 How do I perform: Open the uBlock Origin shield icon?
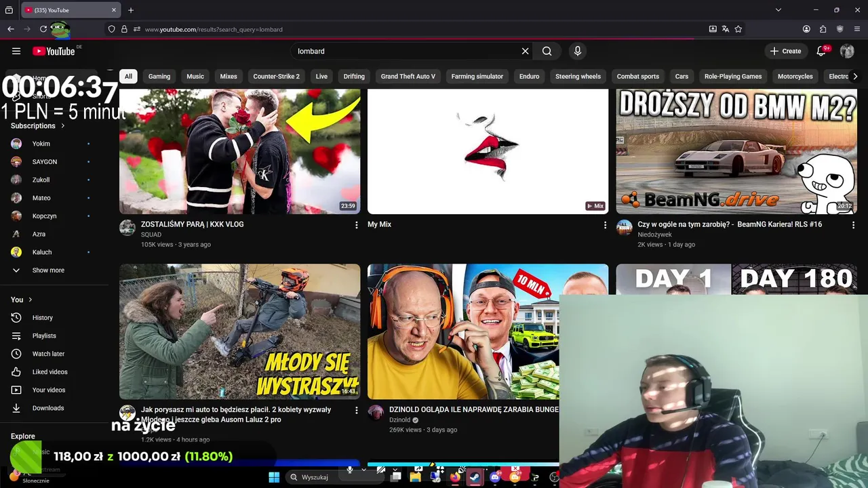click(840, 29)
